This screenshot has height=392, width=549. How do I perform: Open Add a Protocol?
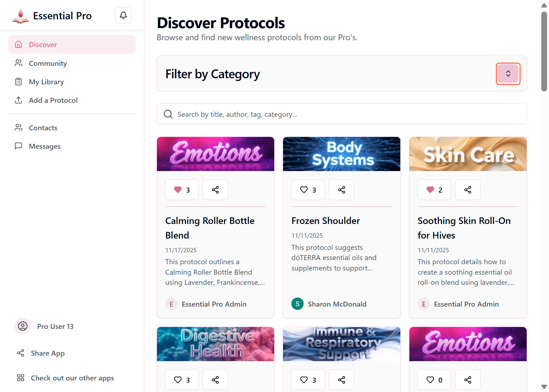[53, 100]
